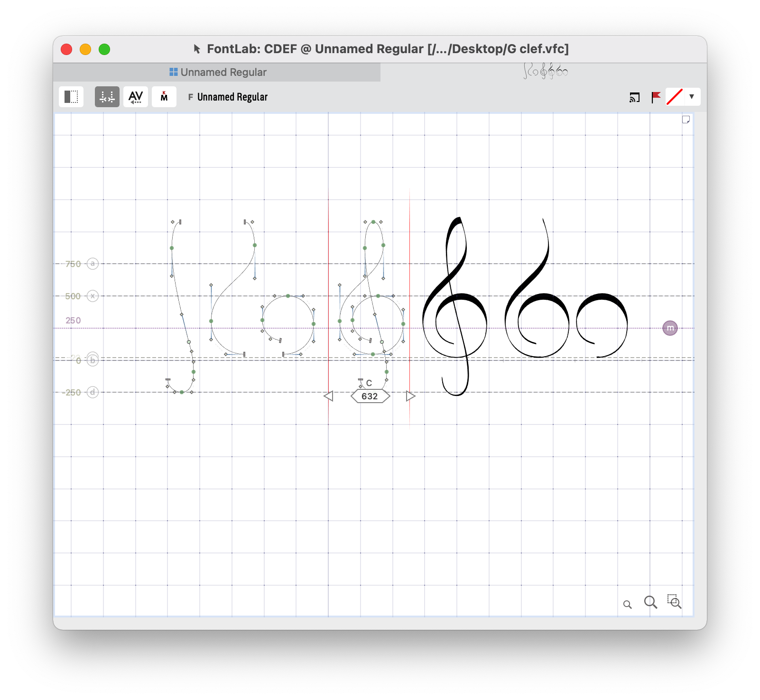Switch to the glyph window tab with clef glyphs

(545, 72)
